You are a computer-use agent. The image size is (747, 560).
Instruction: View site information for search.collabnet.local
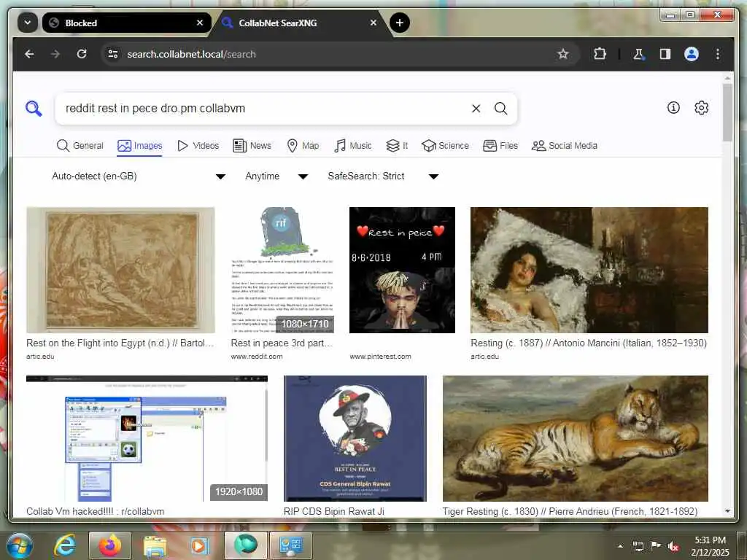(113, 54)
